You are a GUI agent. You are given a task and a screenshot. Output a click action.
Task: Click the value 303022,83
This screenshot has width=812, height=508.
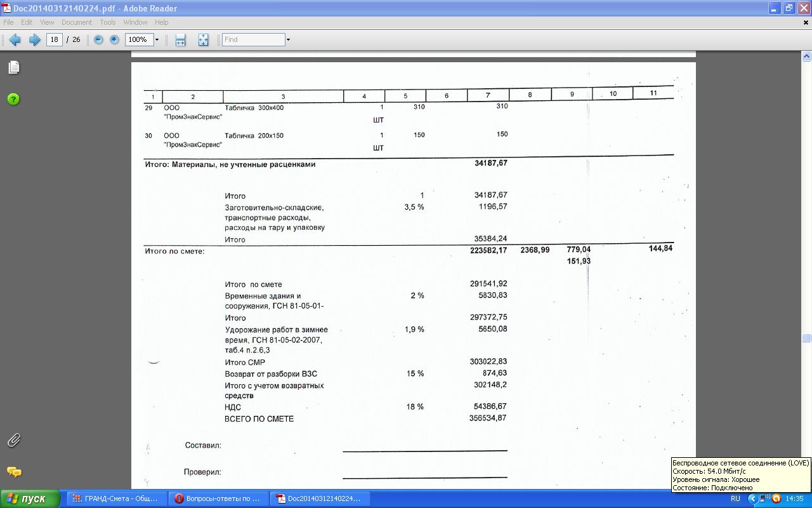tap(488, 361)
